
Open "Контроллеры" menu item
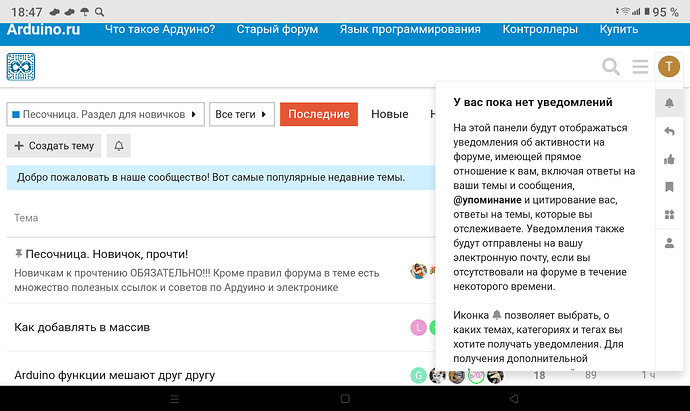[540, 29]
